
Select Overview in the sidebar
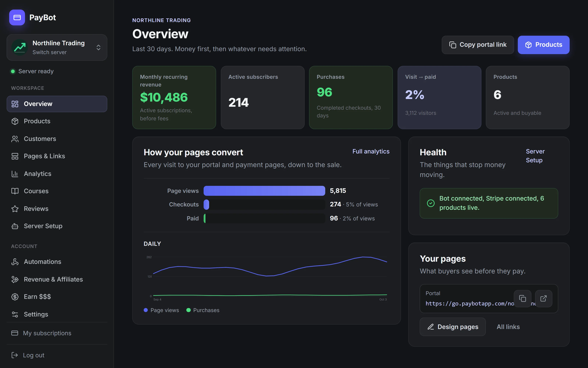[57, 104]
